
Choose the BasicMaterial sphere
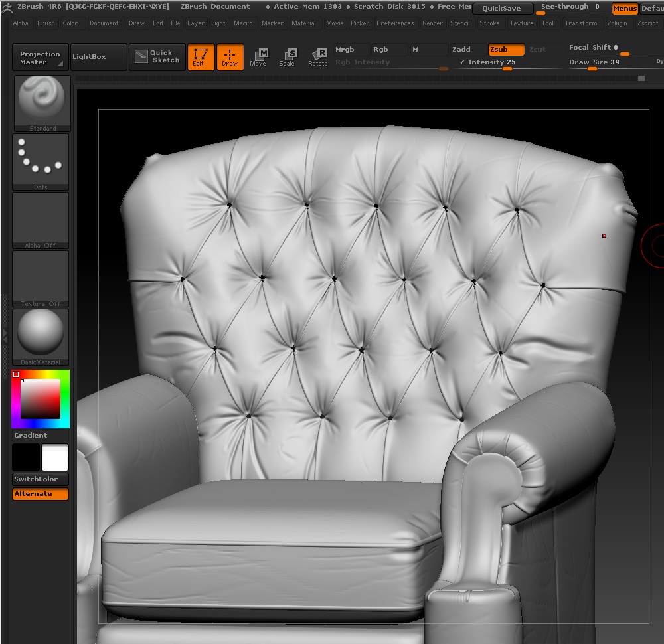point(41,336)
